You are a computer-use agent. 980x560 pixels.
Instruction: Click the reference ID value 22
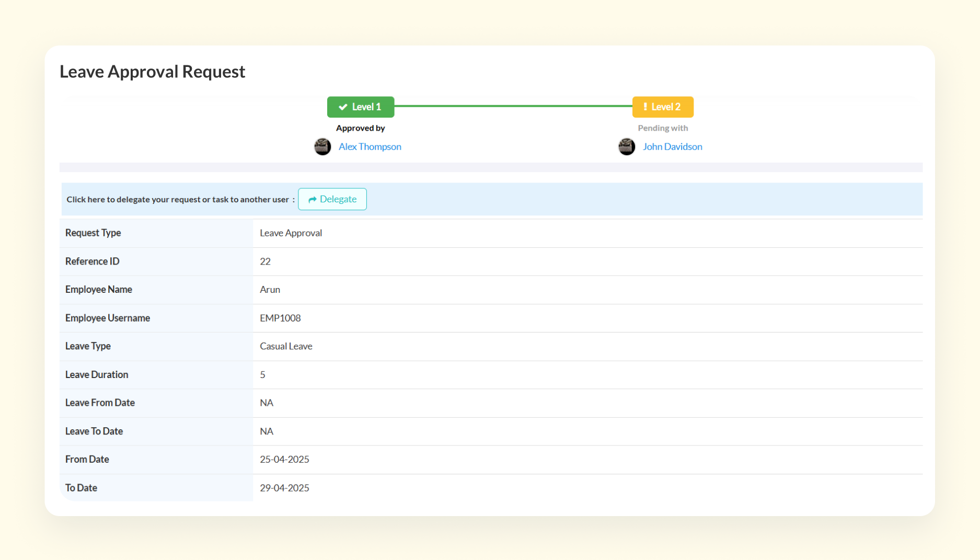[x=265, y=261]
